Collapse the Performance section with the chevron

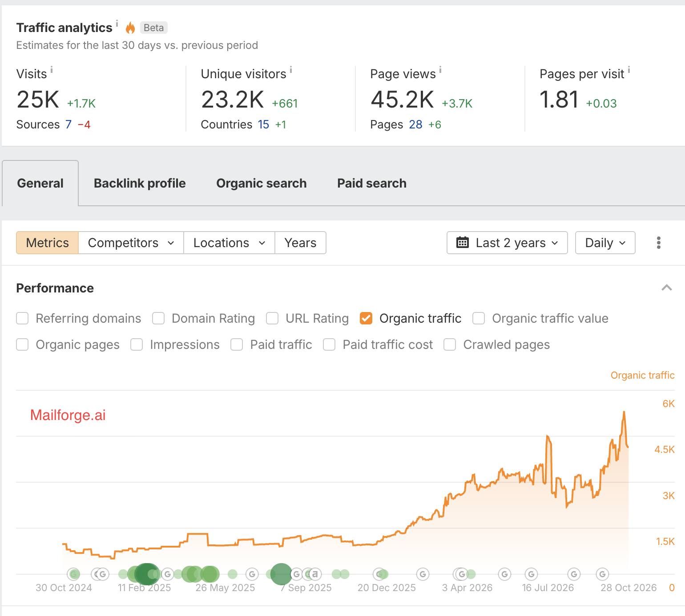coord(666,288)
